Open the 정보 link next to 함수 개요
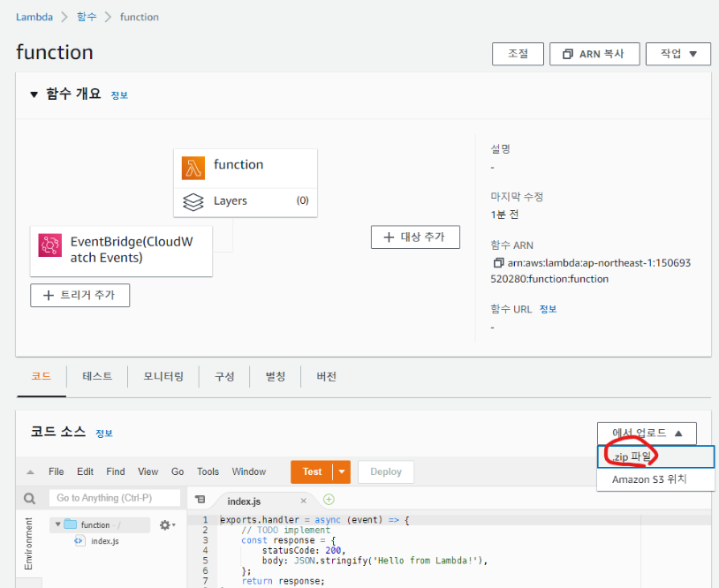The height and width of the screenshot is (588, 719). [119, 95]
